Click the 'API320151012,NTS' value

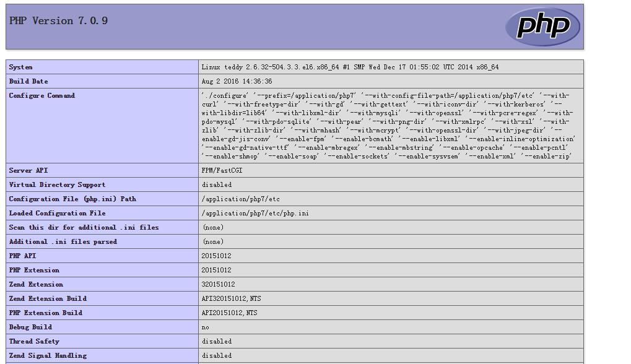(232, 299)
